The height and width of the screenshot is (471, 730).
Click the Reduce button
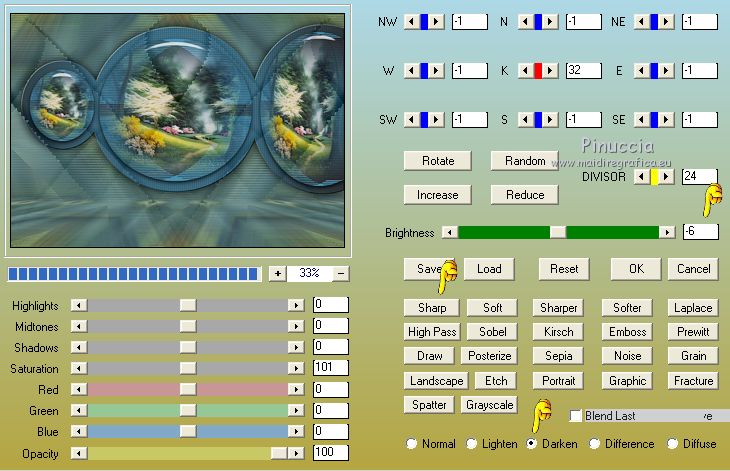click(525, 195)
